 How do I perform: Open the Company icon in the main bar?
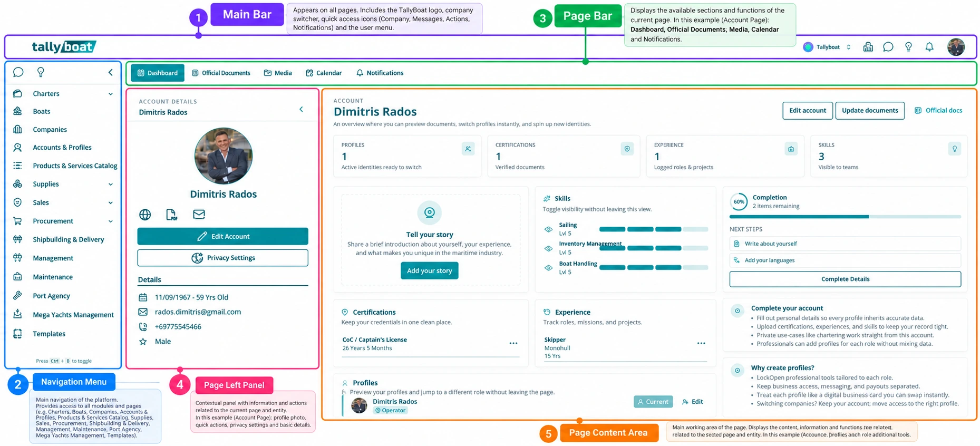tap(868, 47)
